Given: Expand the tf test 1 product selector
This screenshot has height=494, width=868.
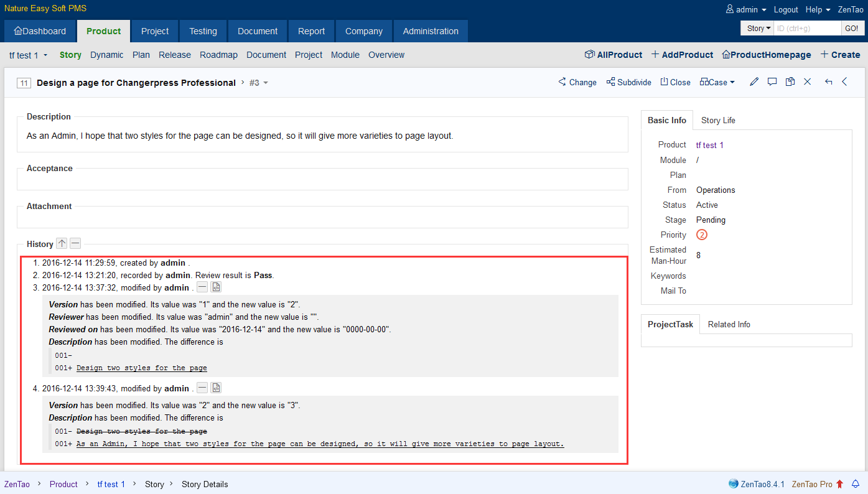Looking at the screenshot, I should point(28,55).
